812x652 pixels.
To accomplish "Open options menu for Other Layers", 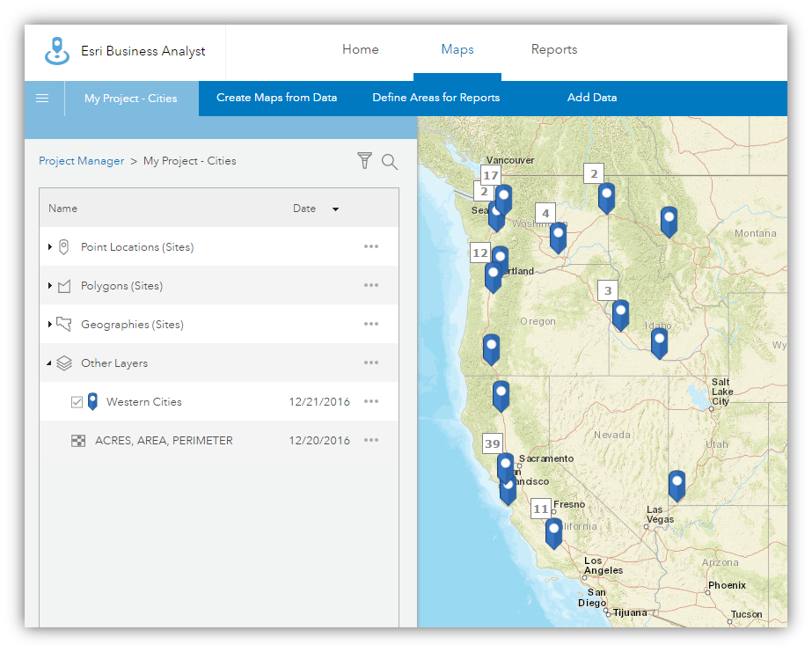I will tap(370, 363).
